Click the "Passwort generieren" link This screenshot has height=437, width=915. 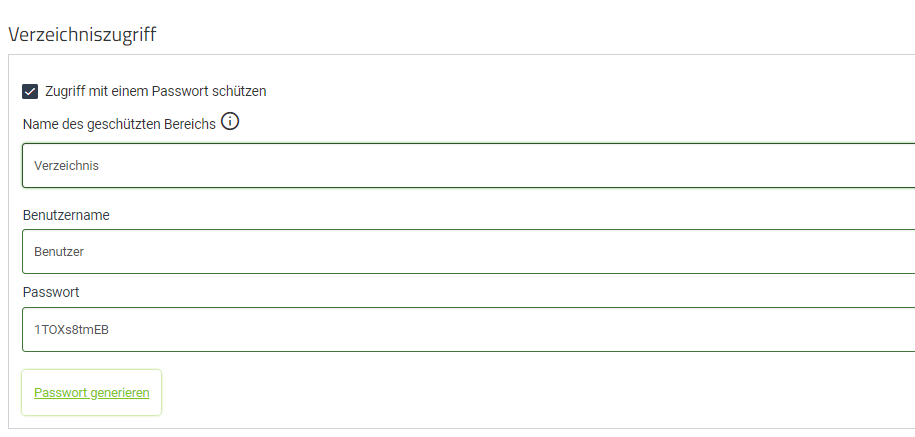click(92, 393)
